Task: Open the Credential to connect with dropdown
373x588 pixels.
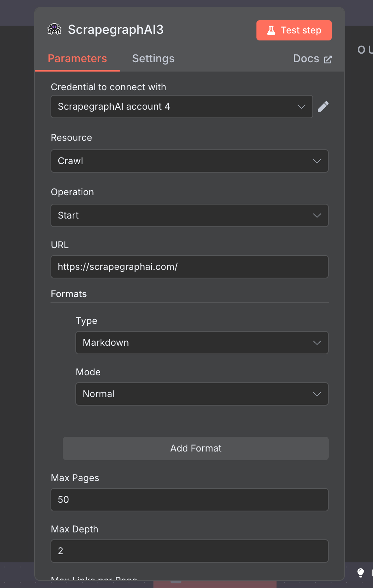Action: [182, 107]
